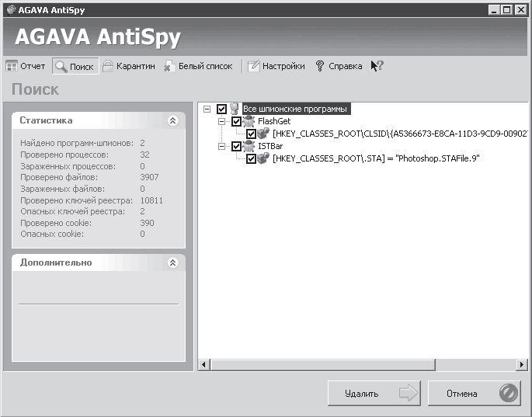This screenshot has width=532, height=417.
Task: Click the Белый список white list icon
Action: 171,67
